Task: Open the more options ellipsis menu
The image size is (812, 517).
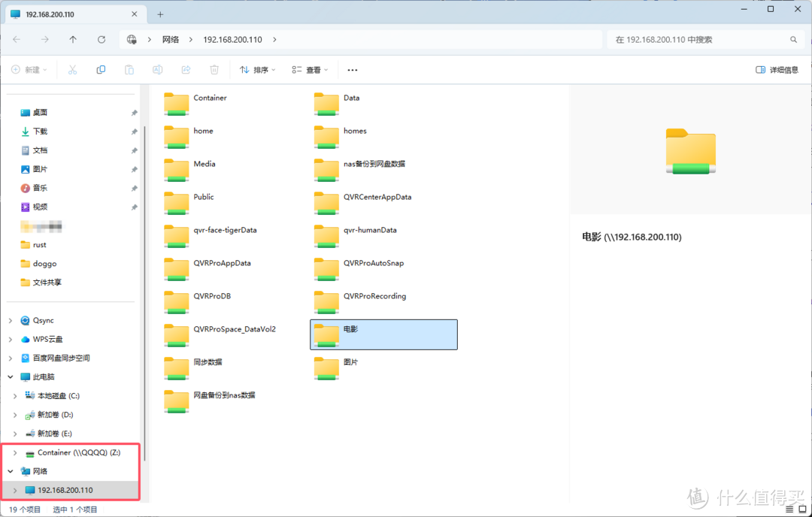Action: 352,70
